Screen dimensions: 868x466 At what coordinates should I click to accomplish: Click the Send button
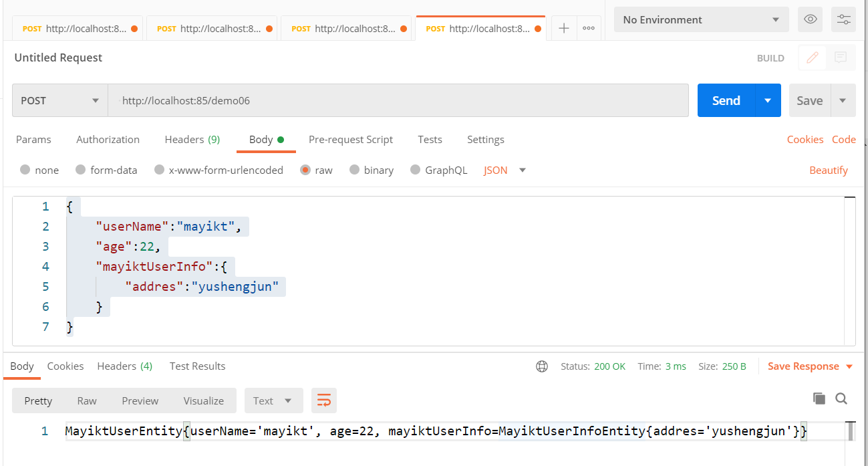[x=726, y=100]
